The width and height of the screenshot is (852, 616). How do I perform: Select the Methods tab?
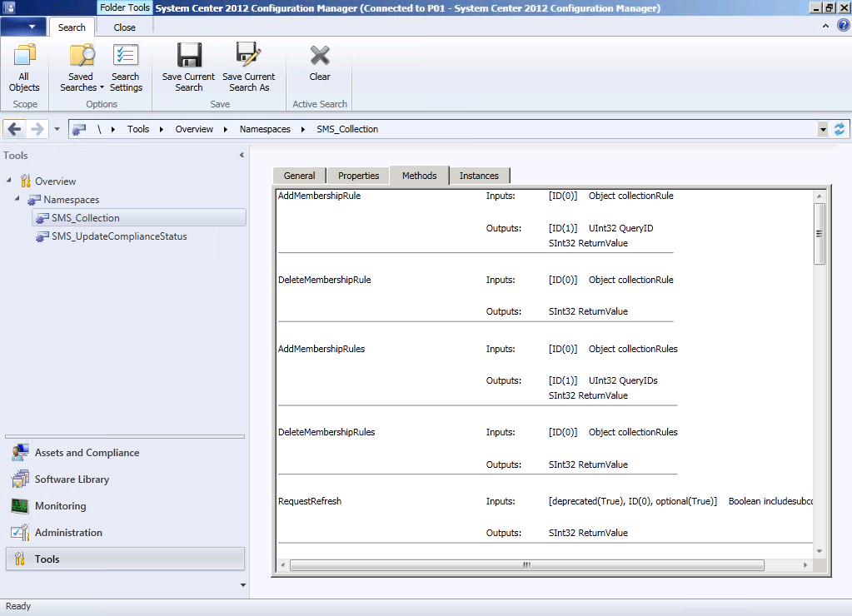pos(420,176)
